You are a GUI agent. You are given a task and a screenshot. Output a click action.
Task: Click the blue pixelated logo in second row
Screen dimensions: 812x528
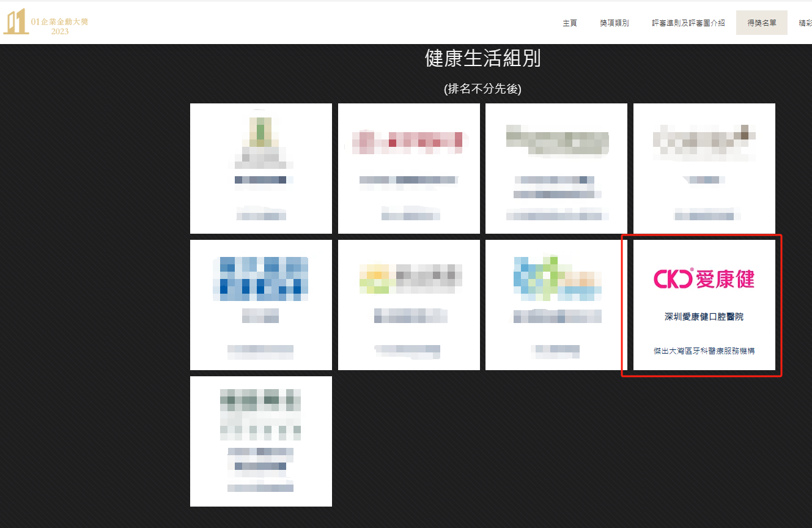261,279
